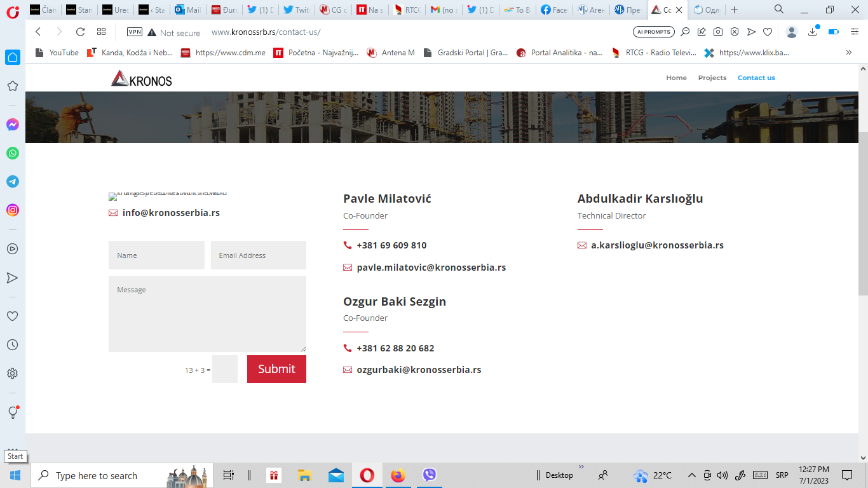The image size is (868, 488).
Task: Expand hidden bookmarks chevron
Action: 849,53
